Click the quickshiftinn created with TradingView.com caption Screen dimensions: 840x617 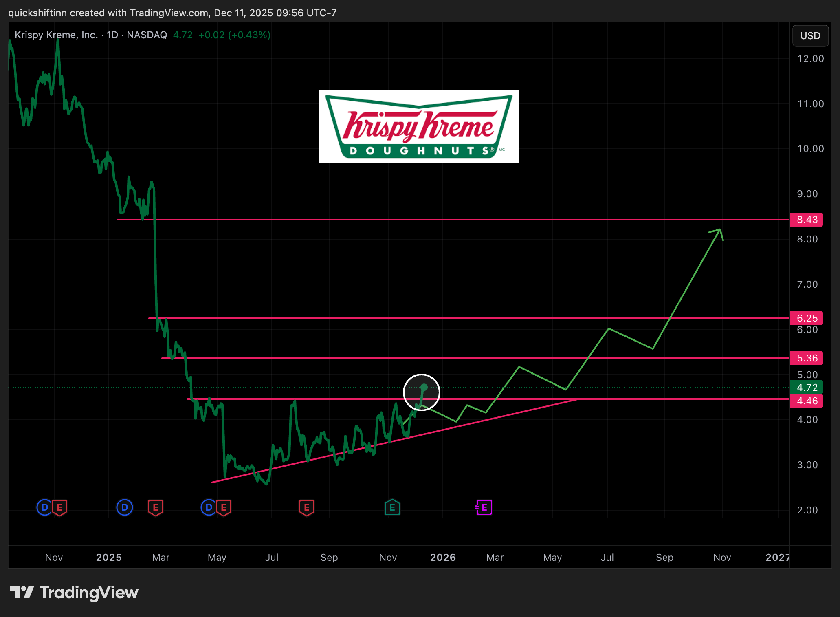[172, 13]
